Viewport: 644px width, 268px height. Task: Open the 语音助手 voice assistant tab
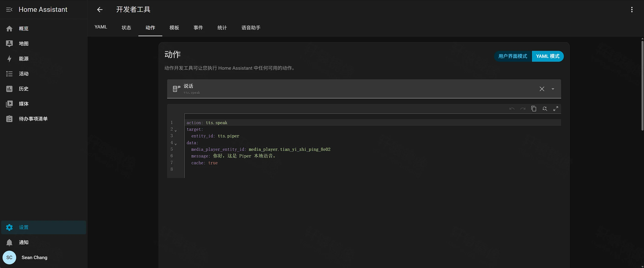[x=251, y=27]
